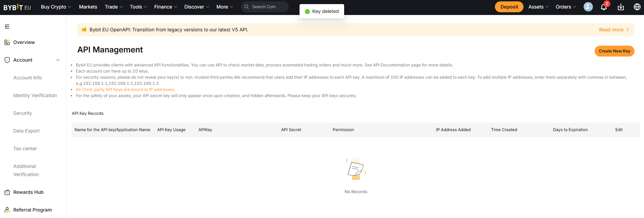
Task: Click the API Key Records label
Action: point(87,113)
